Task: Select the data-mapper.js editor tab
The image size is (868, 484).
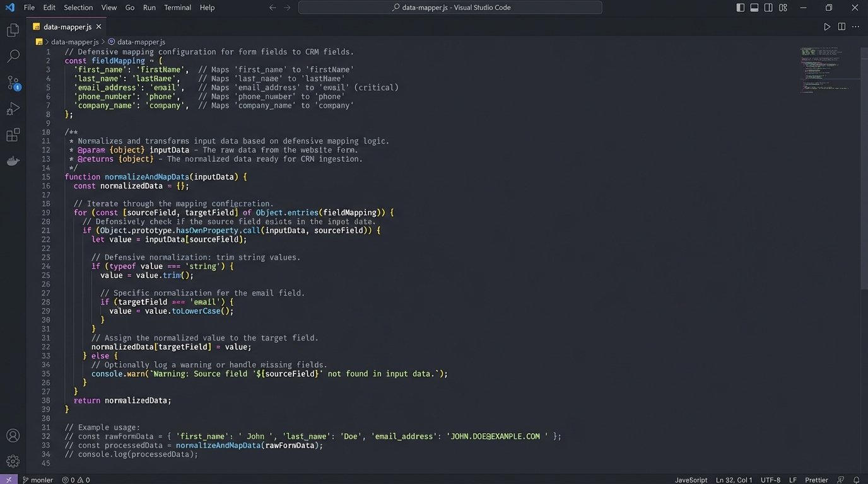Action: tap(67, 26)
